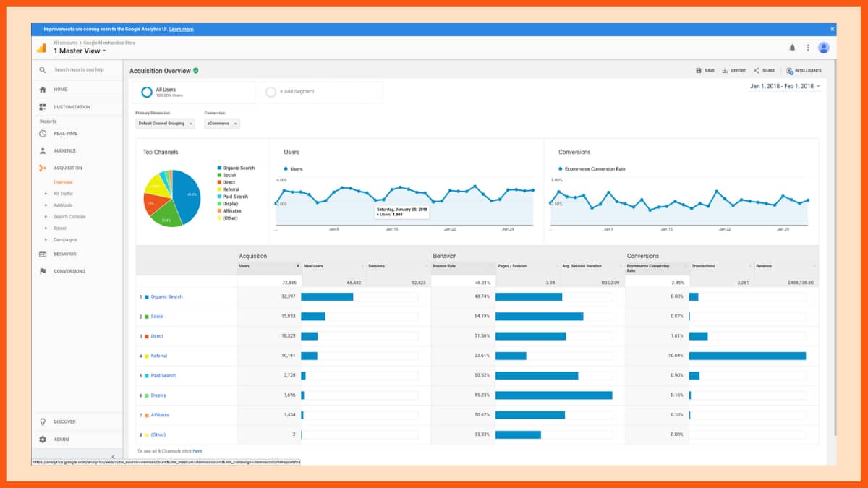
Task: Click the Learn more link in the banner
Action: coord(179,29)
